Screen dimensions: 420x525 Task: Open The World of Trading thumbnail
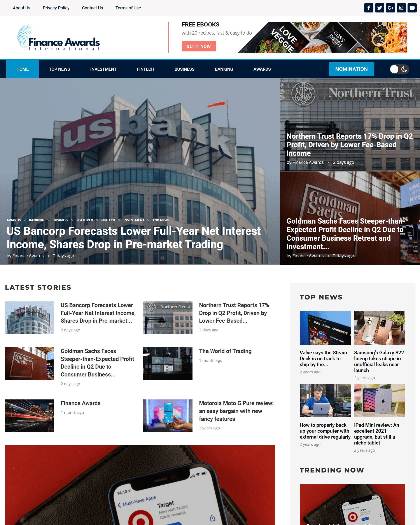click(168, 364)
